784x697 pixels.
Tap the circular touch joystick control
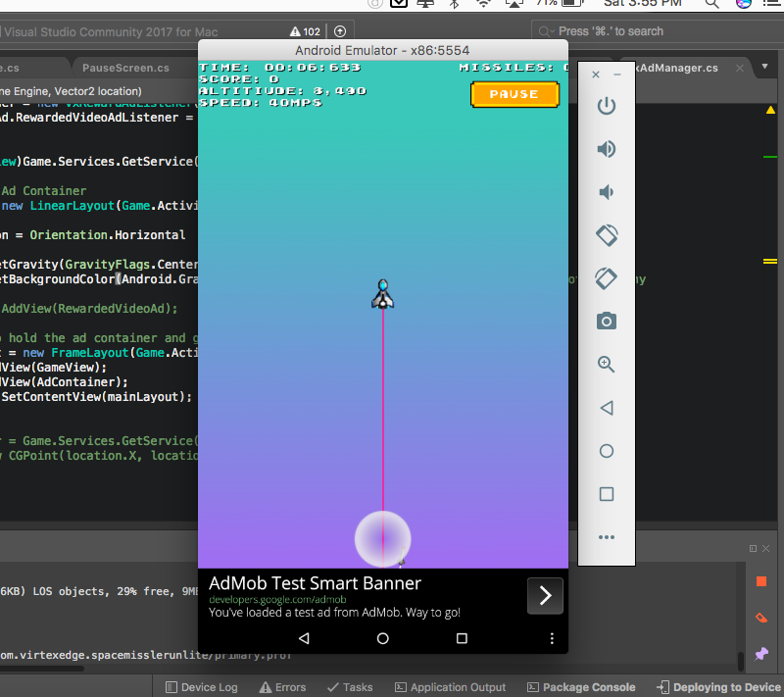pos(382,538)
